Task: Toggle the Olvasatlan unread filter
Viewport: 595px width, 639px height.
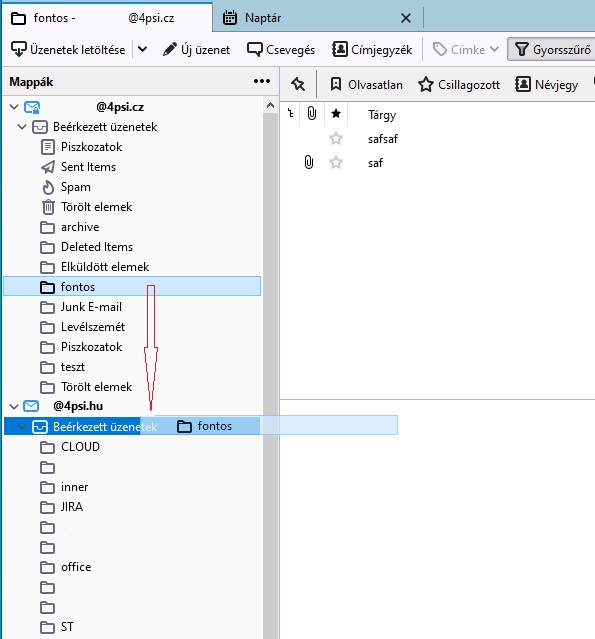Action: click(x=366, y=84)
